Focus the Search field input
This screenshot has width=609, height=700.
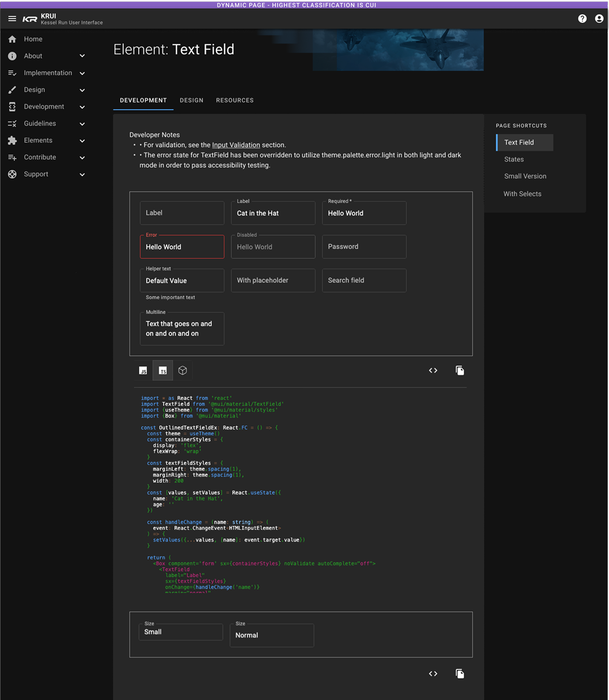click(364, 280)
